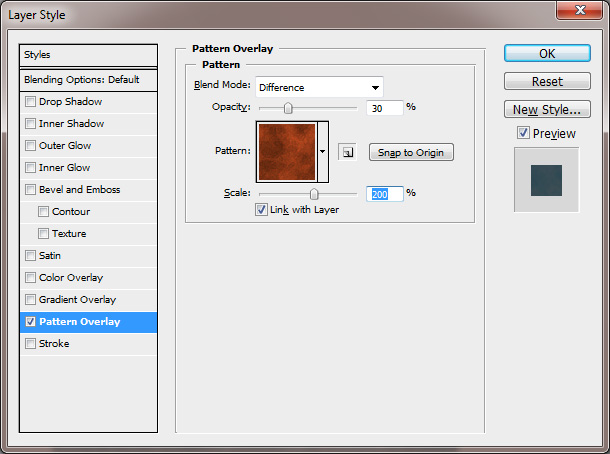Select the Satin style row label
Screen dimensions: 610x454
(50, 256)
